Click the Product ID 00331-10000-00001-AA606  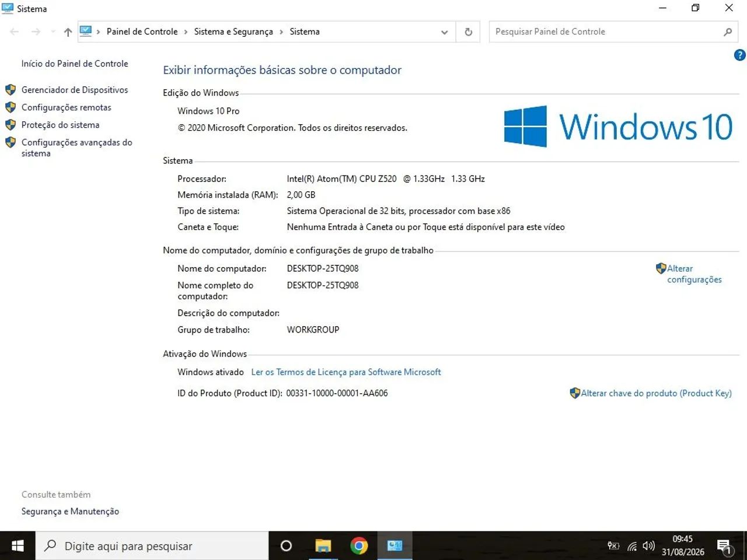pyautogui.click(x=337, y=394)
